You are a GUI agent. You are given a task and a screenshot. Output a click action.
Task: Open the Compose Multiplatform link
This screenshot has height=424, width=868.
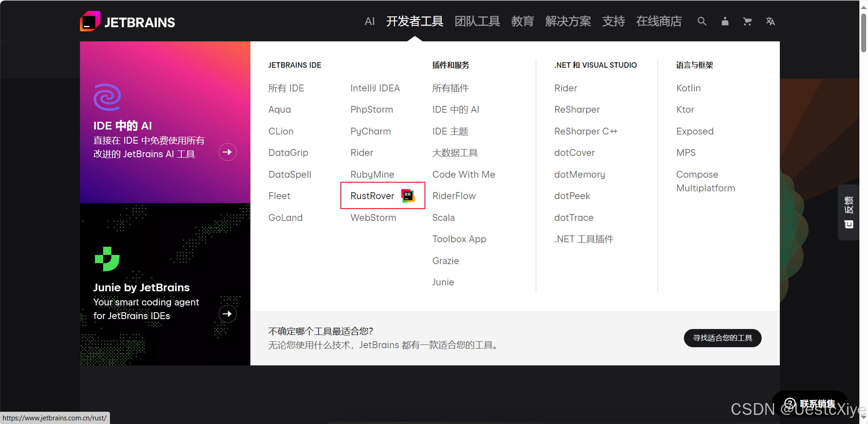705,181
